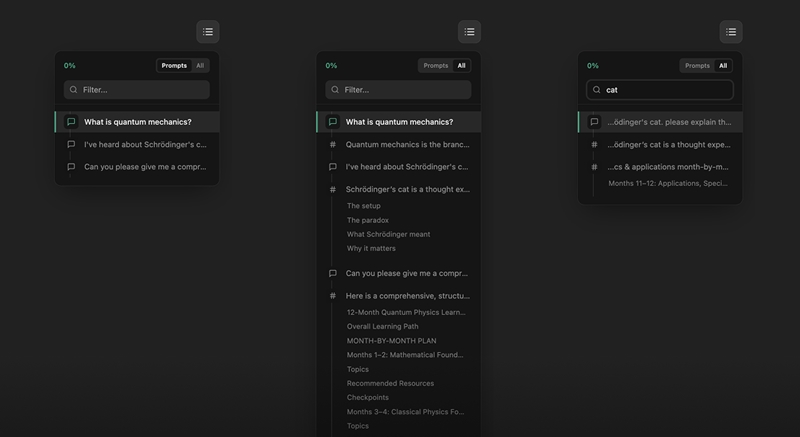Click the filter field containing 'cat'
The width and height of the screenshot is (800, 437).
coord(660,90)
